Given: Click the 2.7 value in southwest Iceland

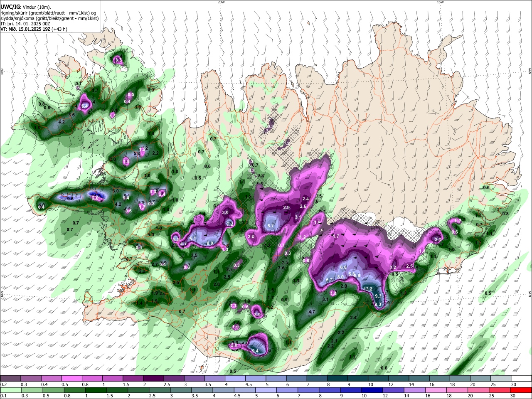Looking at the screenshot, I should click(155, 264).
